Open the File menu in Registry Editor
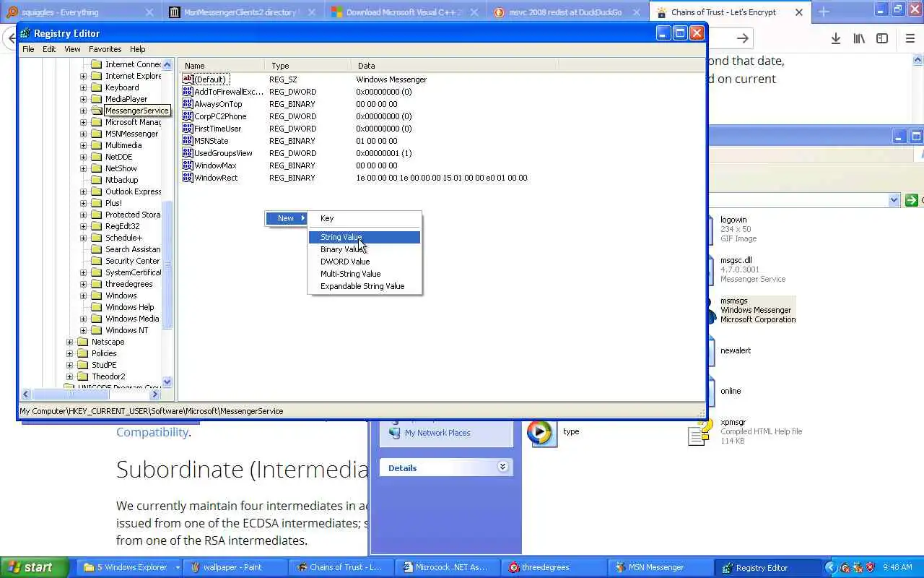This screenshot has width=924, height=578. coord(28,49)
